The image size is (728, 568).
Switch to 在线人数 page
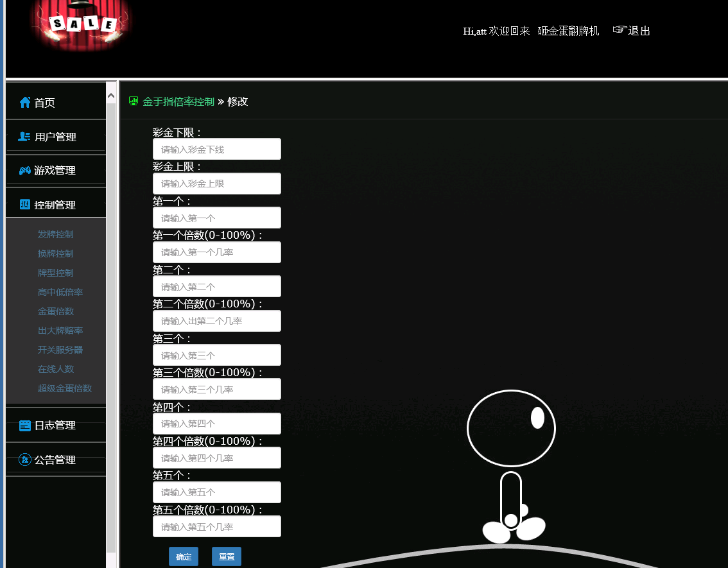(55, 368)
